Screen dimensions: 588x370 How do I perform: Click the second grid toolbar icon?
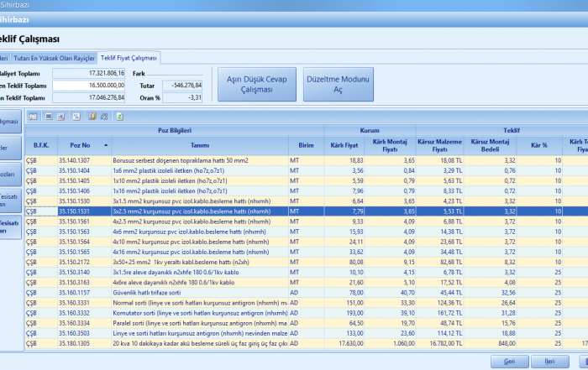[49, 116]
